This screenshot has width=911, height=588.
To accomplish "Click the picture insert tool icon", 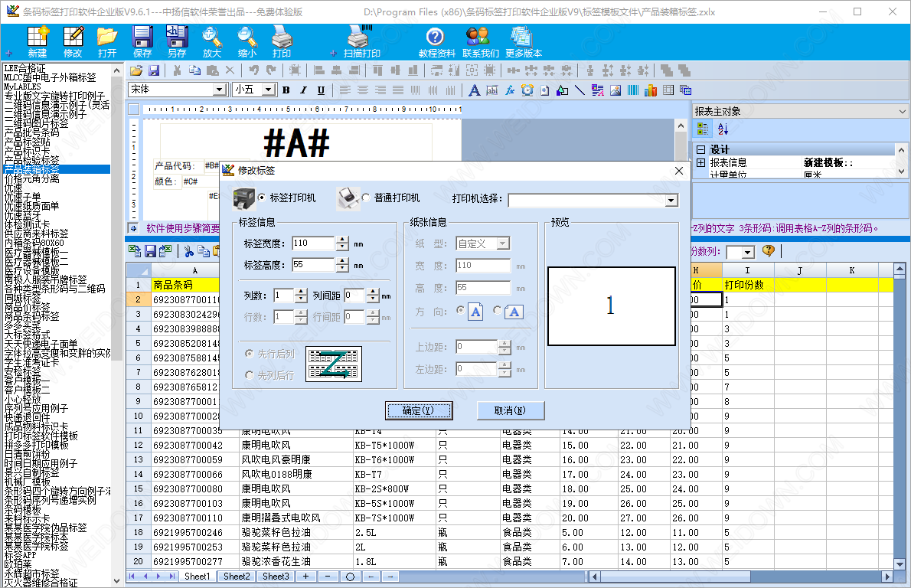I will [x=615, y=90].
